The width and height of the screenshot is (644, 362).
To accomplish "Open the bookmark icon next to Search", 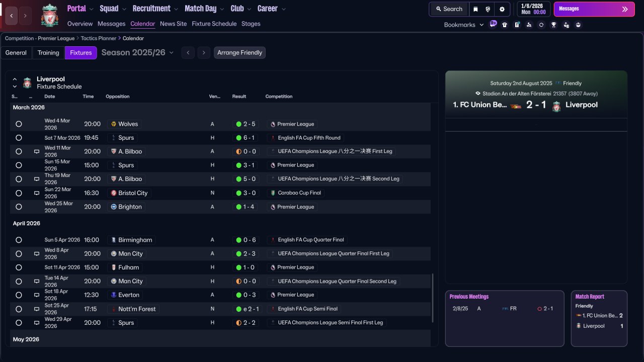I will click(x=475, y=9).
